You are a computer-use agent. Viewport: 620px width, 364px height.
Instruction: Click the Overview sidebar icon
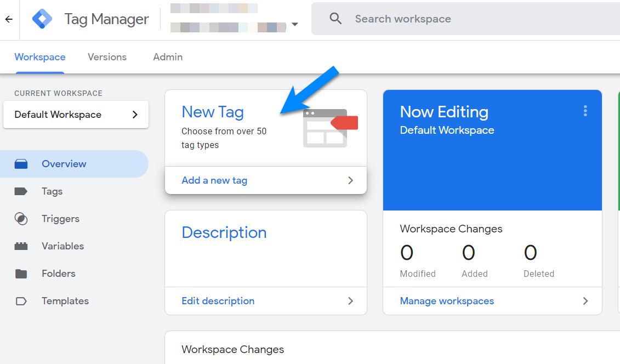pyautogui.click(x=21, y=164)
